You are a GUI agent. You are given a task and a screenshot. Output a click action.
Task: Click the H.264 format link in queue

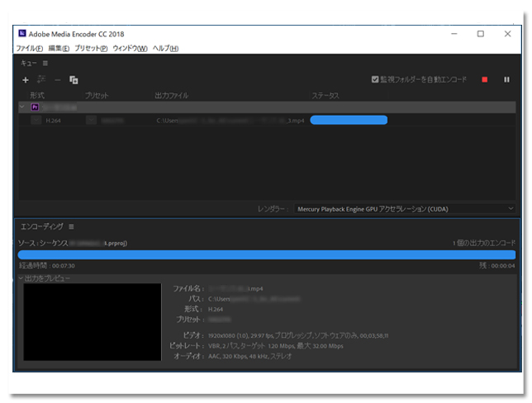[x=53, y=121]
